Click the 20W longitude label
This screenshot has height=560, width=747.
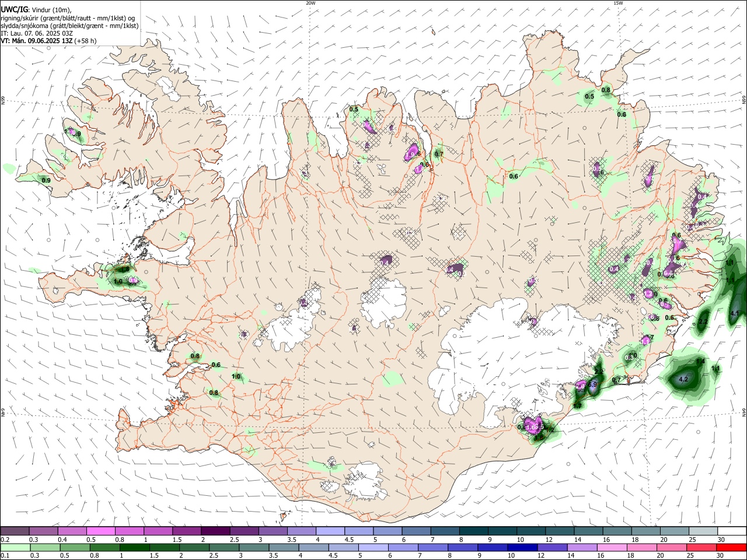coord(310,3)
